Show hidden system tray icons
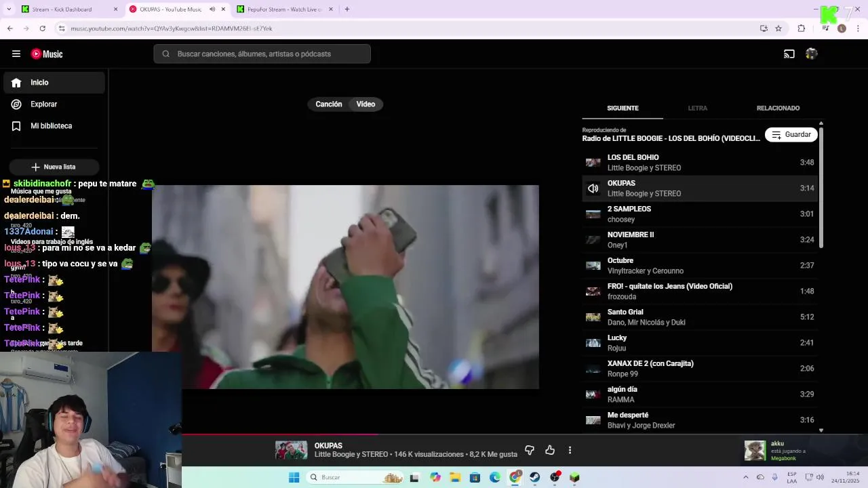The height and width of the screenshot is (488, 868). tap(746, 478)
